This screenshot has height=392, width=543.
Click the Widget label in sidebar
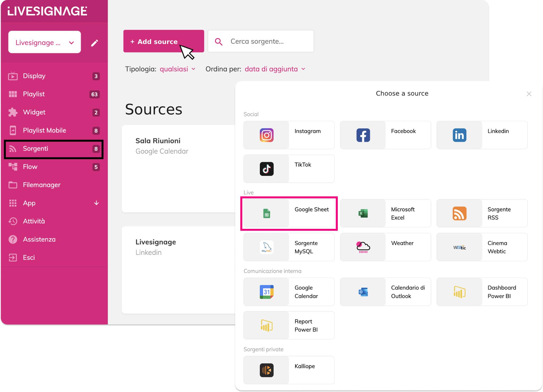tap(34, 112)
